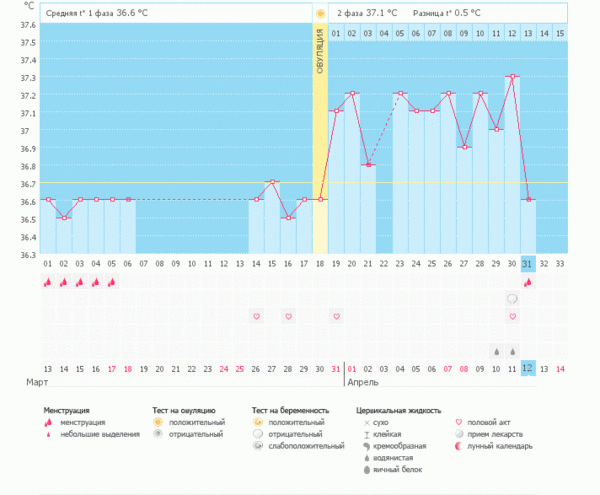
Task: Click the highlighted cycle day 31 cell
Action: coord(528,263)
